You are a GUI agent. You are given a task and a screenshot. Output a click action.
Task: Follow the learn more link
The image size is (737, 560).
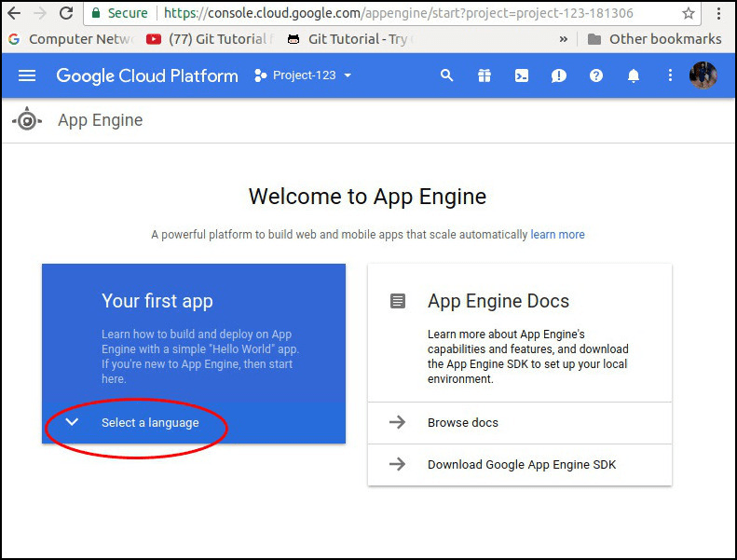click(557, 234)
